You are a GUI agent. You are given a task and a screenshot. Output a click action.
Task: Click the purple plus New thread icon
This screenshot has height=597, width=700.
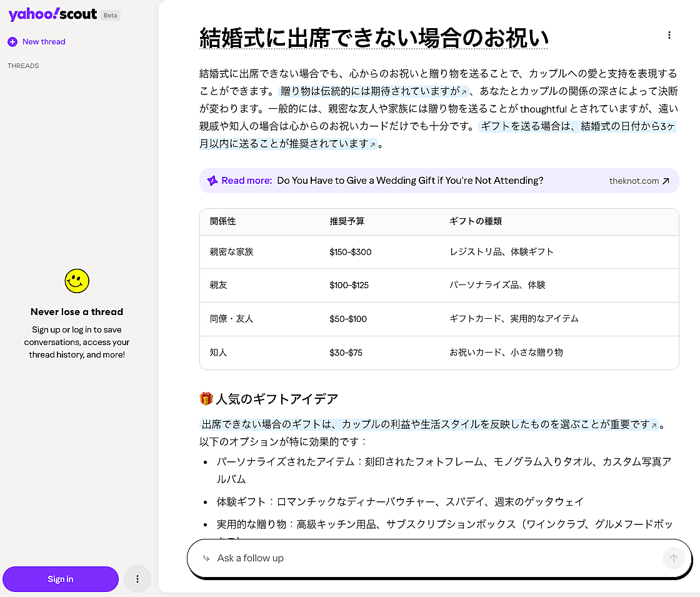coord(12,42)
